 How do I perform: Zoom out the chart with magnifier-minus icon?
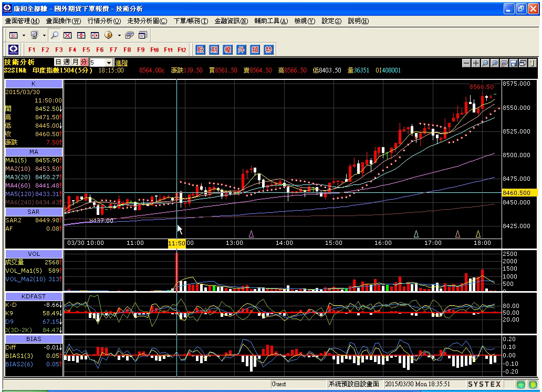pyautogui.click(x=485, y=63)
